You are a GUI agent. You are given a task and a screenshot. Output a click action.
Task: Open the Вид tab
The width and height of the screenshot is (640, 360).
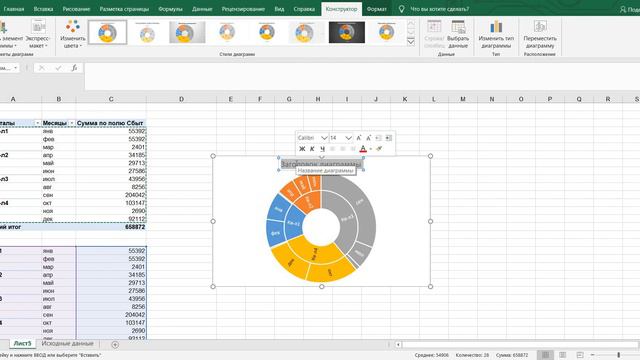click(x=279, y=9)
